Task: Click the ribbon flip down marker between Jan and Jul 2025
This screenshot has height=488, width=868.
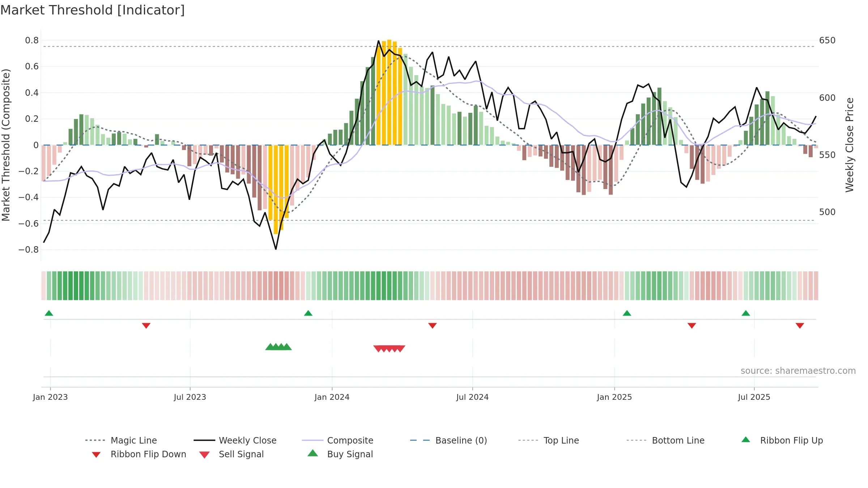Action: pyautogui.click(x=692, y=326)
